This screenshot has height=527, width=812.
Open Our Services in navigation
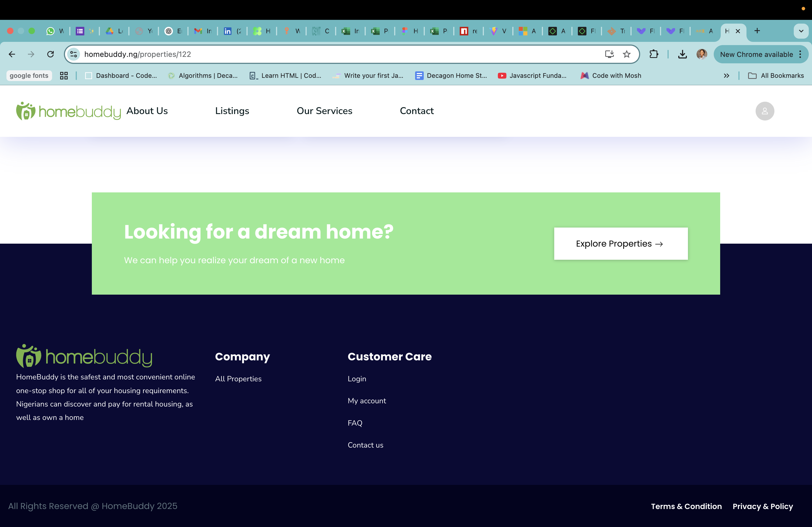coord(324,111)
